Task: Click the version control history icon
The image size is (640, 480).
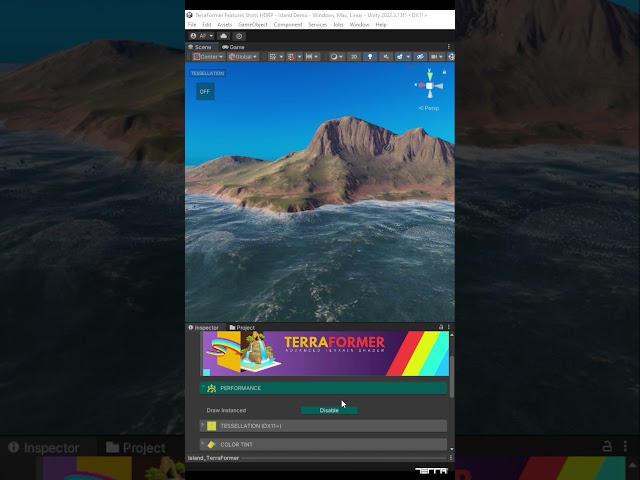Action: (x=239, y=36)
